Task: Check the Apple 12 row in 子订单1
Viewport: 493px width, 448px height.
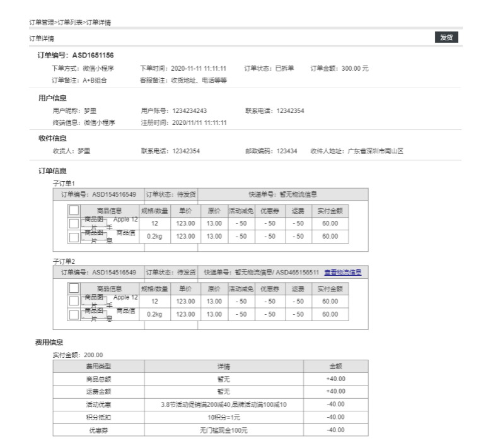Action: [x=74, y=223]
